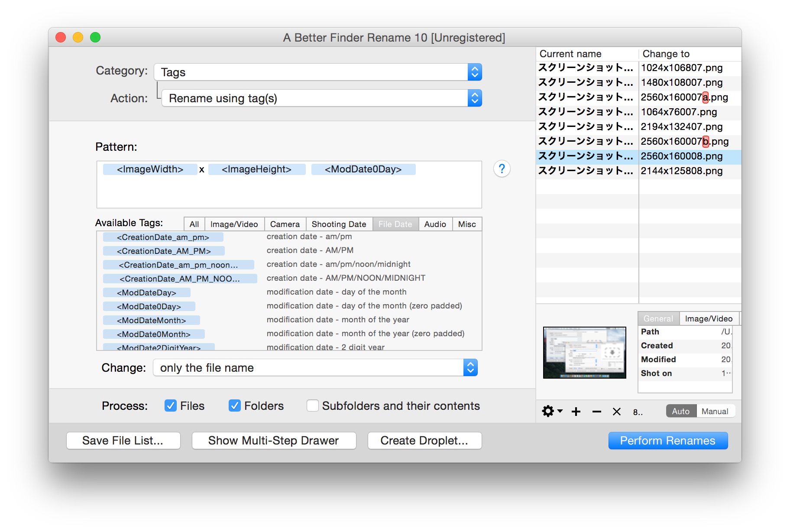Screen dimensions: 790x532
Task: Click the empty area of Pattern field
Action: pyautogui.click(x=289, y=192)
